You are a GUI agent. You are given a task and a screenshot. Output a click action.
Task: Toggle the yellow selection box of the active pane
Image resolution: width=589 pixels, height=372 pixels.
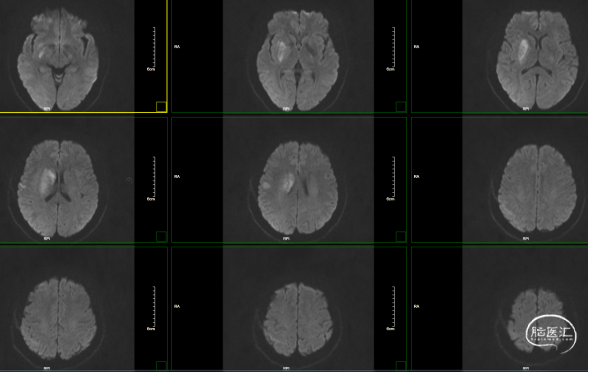[x=161, y=107]
